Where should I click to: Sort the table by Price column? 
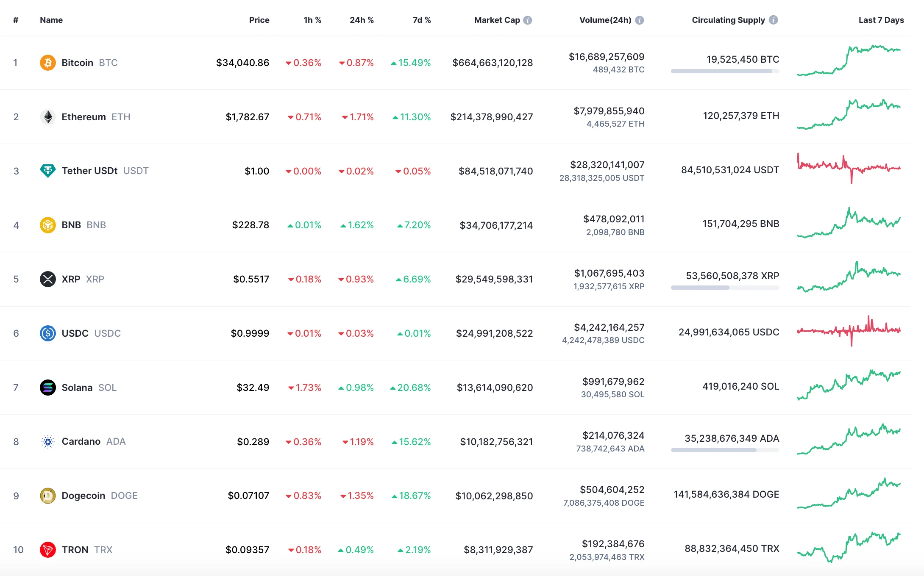click(259, 20)
